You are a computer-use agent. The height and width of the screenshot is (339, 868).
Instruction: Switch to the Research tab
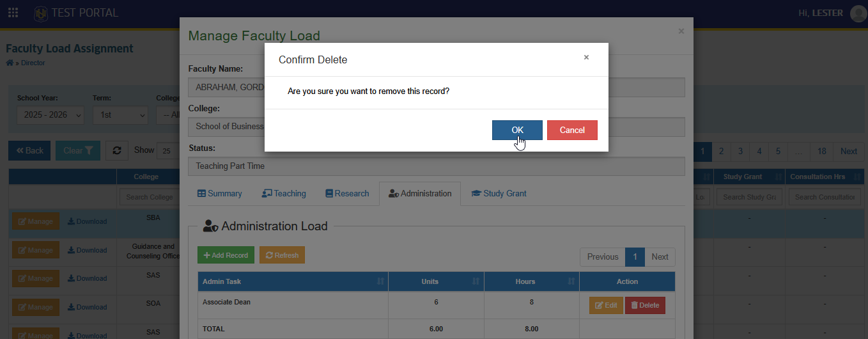[x=347, y=193]
